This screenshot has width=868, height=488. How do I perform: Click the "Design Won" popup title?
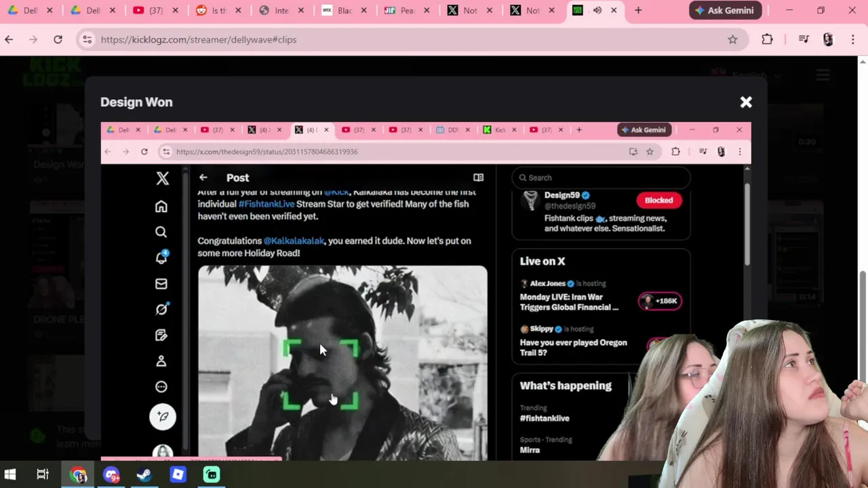tap(136, 102)
